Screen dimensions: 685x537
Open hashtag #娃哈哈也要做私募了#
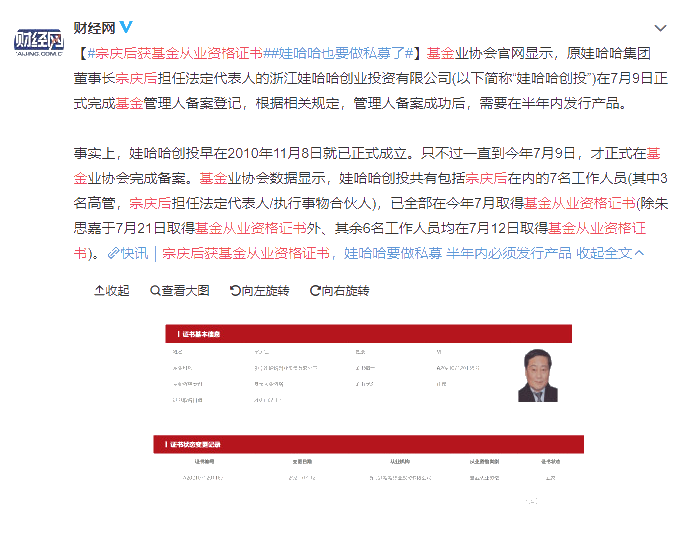click(342, 53)
